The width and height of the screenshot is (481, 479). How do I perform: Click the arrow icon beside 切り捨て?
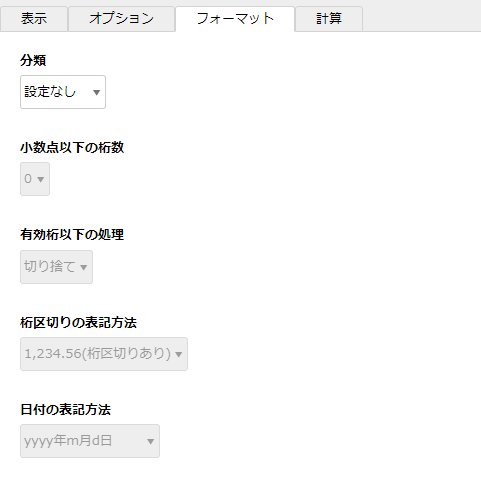tap(84, 267)
